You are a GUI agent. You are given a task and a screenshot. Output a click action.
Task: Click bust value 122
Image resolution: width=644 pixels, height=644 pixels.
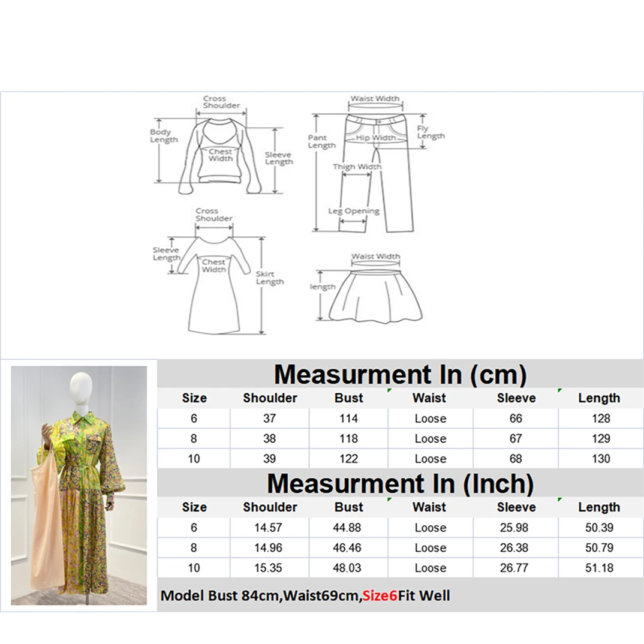[x=349, y=459]
